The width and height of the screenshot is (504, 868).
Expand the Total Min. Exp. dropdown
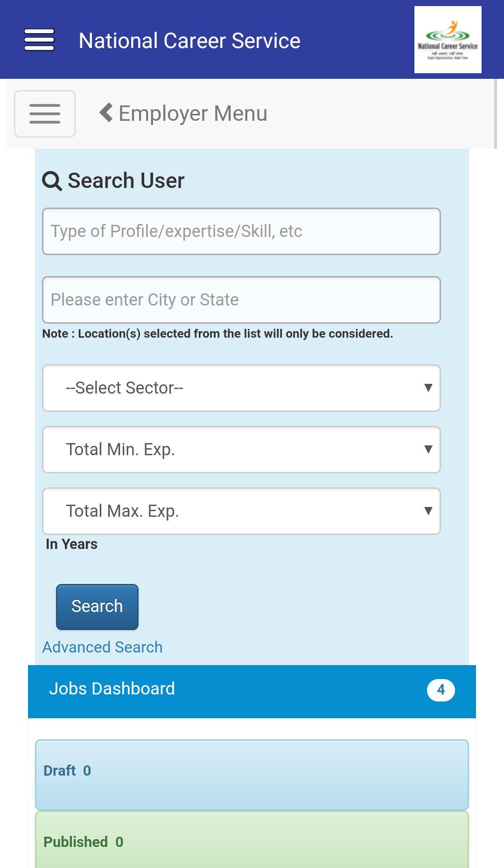point(241,450)
